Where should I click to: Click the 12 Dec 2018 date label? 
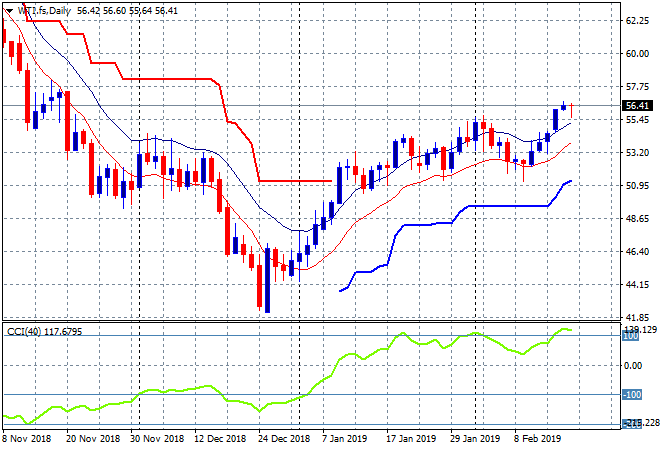[220, 439]
